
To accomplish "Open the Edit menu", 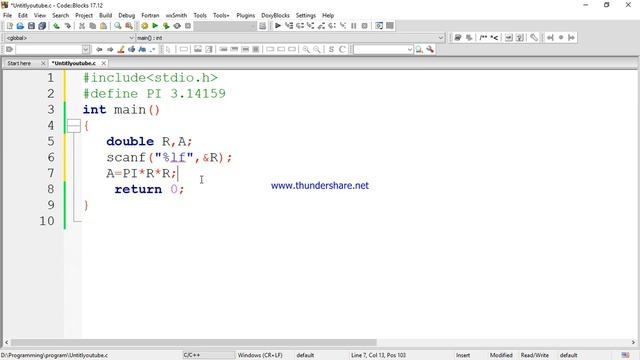I will [23, 15].
